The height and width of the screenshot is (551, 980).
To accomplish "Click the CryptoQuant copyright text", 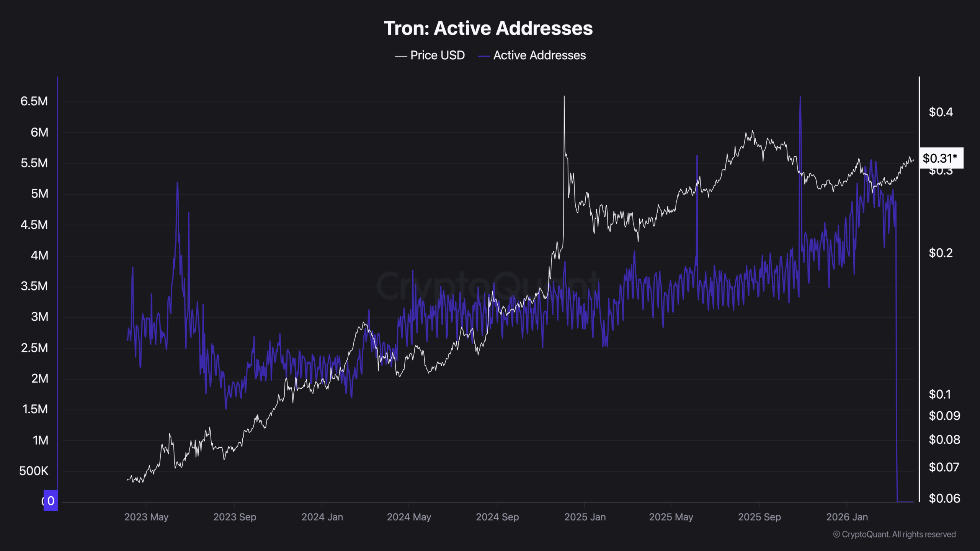I will 902,534.
